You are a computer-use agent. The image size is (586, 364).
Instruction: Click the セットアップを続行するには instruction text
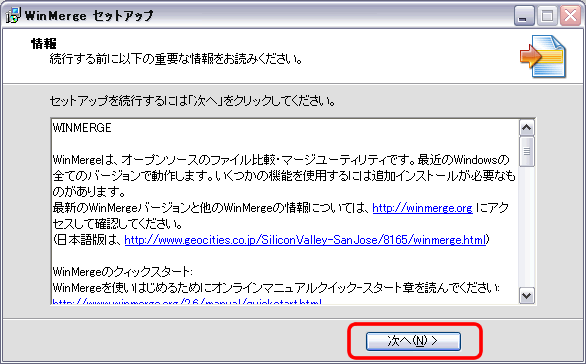click(x=192, y=101)
